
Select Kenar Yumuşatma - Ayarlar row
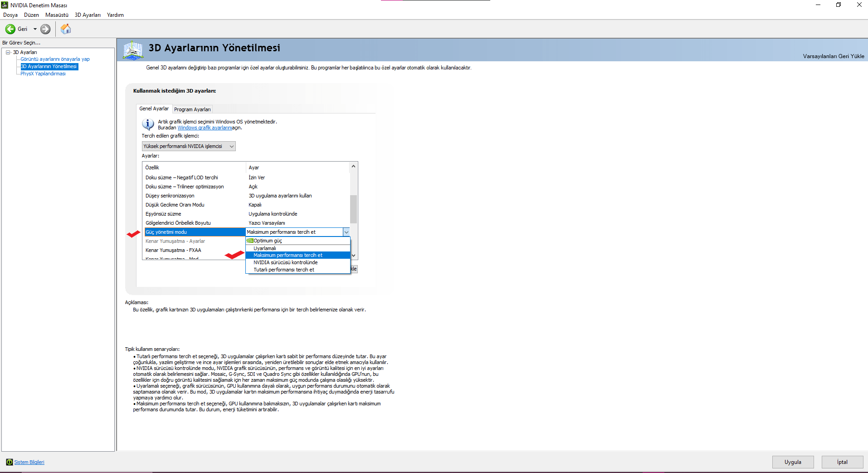click(x=195, y=241)
